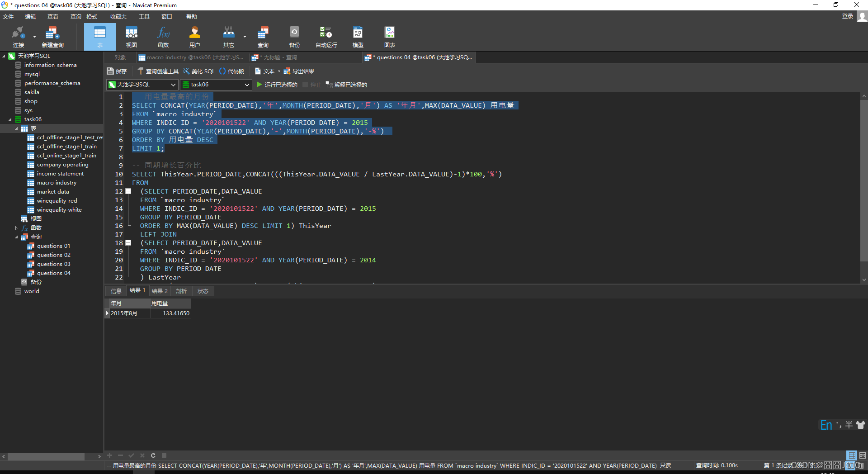This screenshot has width=868, height=474.
Task: Click the refresh icon under results grid
Action: tap(153, 455)
